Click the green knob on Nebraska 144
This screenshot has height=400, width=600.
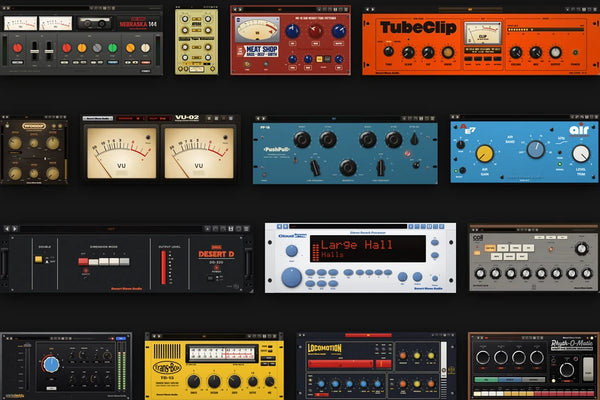(112, 48)
